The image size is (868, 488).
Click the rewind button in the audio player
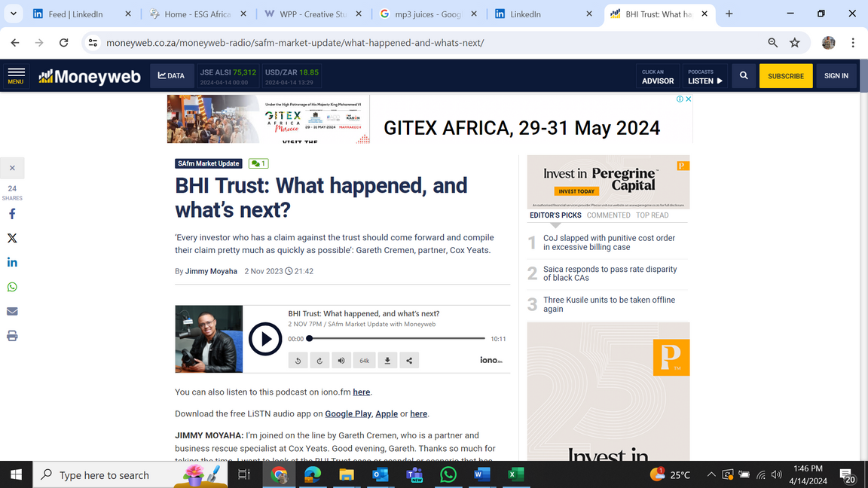(x=298, y=361)
